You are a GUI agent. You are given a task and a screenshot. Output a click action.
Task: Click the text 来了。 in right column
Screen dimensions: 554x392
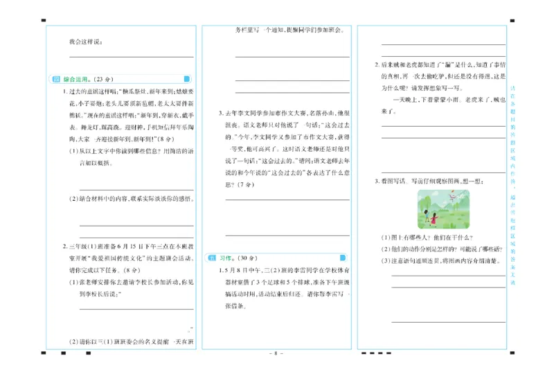pyautogui.click(x=388, y=112)
